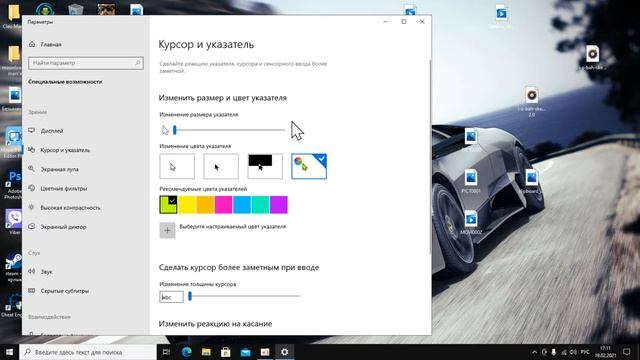Viewport: 640px width, 360px height.
Task: Click the sun icon beside Высокая контрастность
Action: point(32,207)
